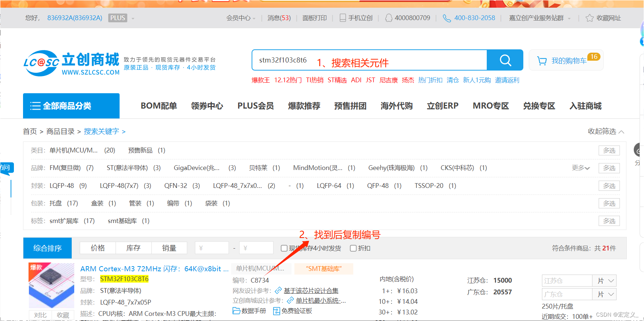Viewport: 644px width, 321px height.
Task: Click the 多选 button for 类目 row
Action: pyautogui.click(x=609, y=150)
